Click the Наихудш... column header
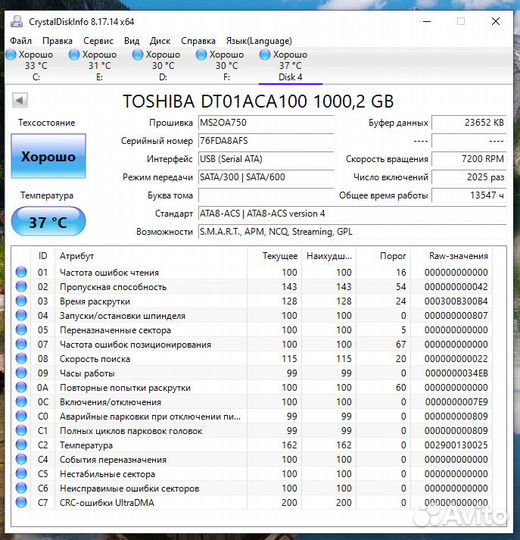 coord(329,256)
